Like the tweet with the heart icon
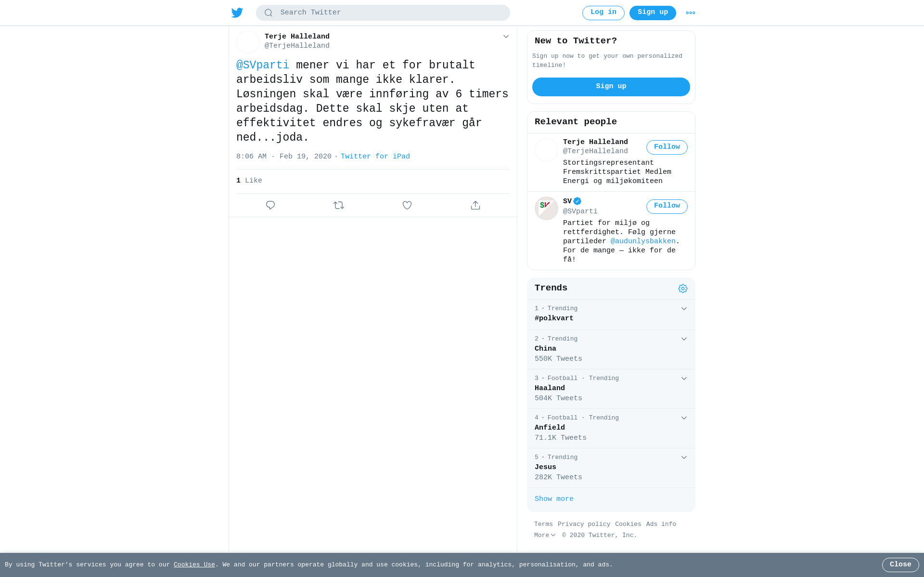Image resolution: width=924 pixels, height=577 pixels. (407, 205)
